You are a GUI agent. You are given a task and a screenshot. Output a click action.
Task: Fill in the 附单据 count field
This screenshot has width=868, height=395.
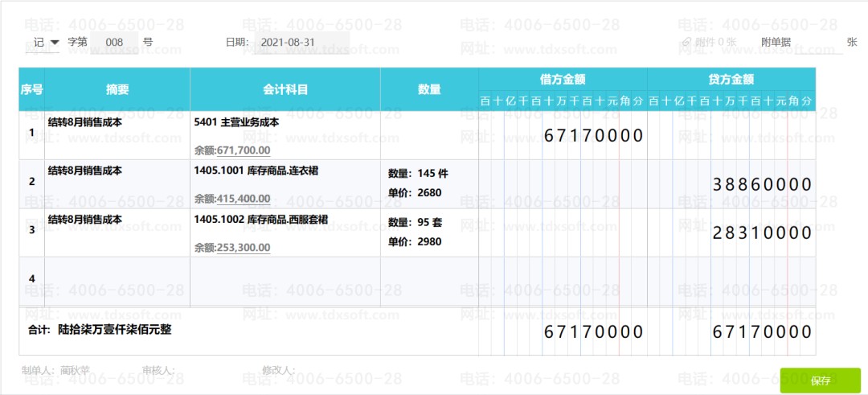[x=819, y=43]
